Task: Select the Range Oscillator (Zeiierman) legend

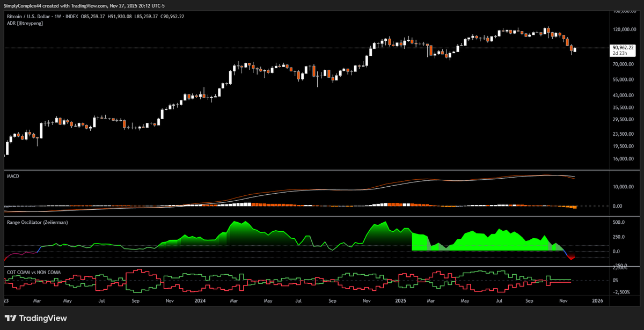Action: (37, 222)
